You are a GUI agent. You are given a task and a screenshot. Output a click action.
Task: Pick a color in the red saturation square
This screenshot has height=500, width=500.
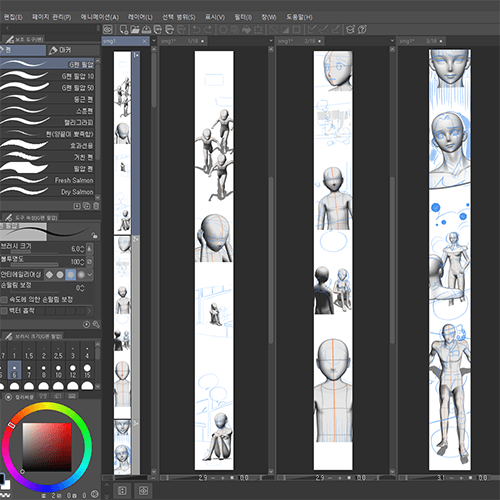[x=47, y=447]
